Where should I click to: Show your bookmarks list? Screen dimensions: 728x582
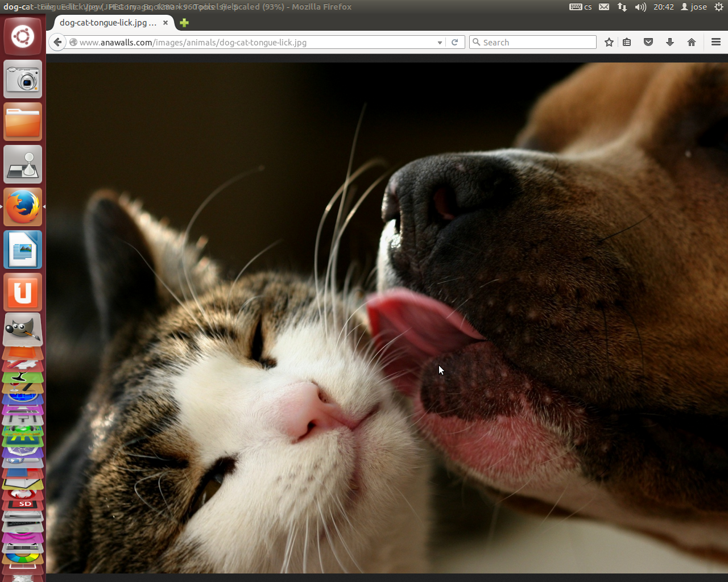point(627,43)
